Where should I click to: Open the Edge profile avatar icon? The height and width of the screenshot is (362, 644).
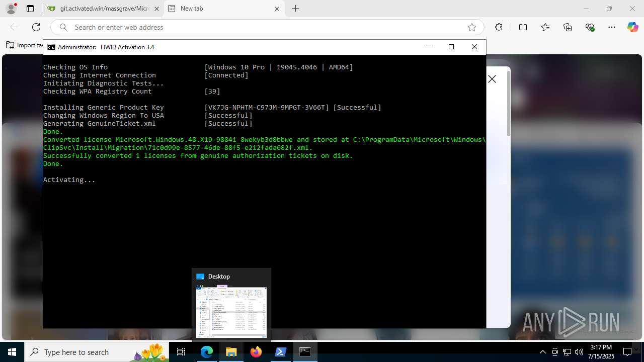(x=11, y=9)
